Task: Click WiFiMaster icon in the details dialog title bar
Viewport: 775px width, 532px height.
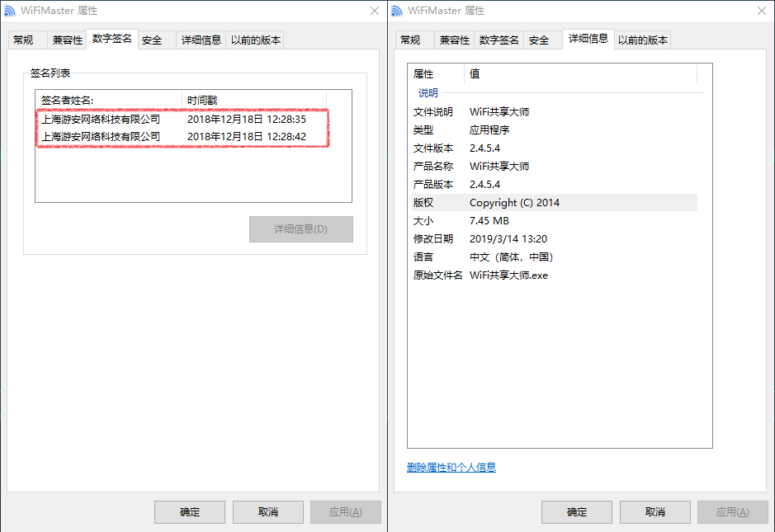Action: tap(397, 11)
